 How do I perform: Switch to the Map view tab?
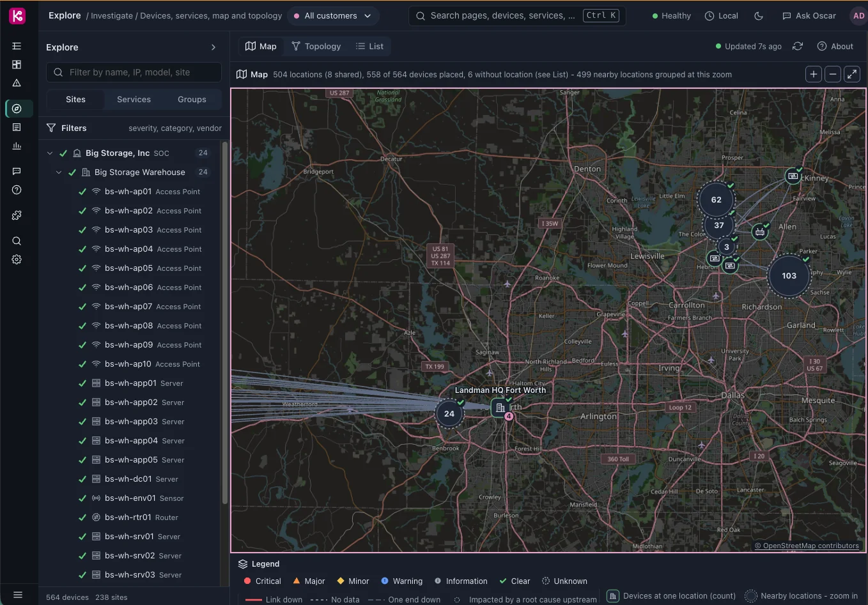point(261,46)
